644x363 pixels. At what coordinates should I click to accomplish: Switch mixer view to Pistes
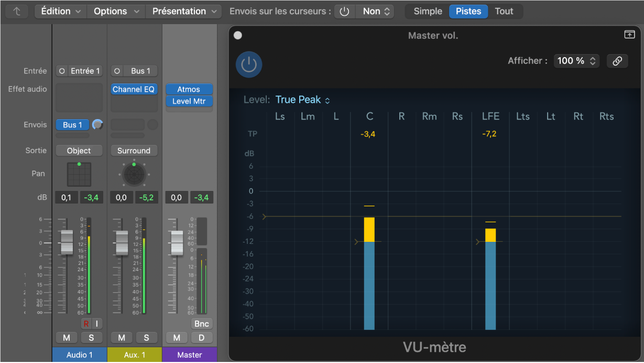[x=468, y=11]
